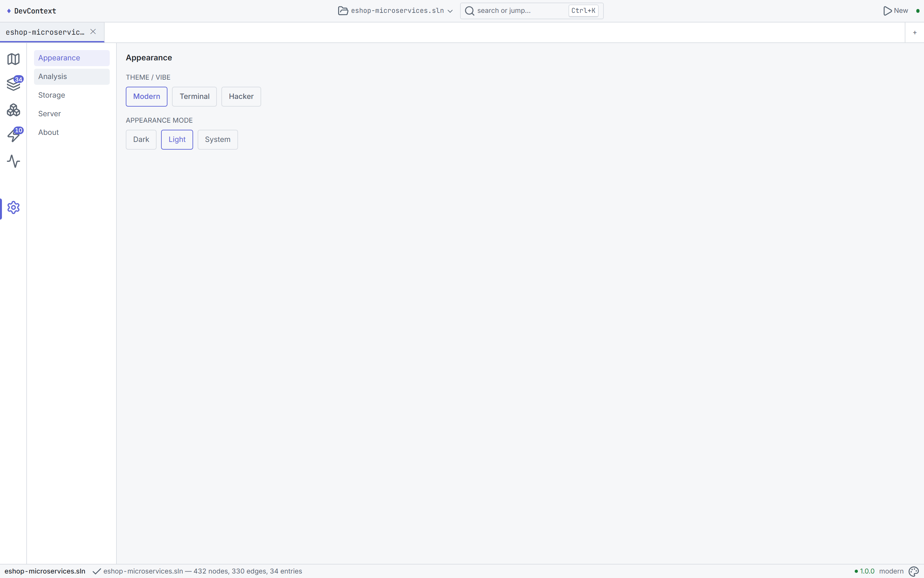Click the 432 nodes, 330 edges status text
Image resolution: width=924 pixels, height=578 pixels.
(x=203, y=571)
